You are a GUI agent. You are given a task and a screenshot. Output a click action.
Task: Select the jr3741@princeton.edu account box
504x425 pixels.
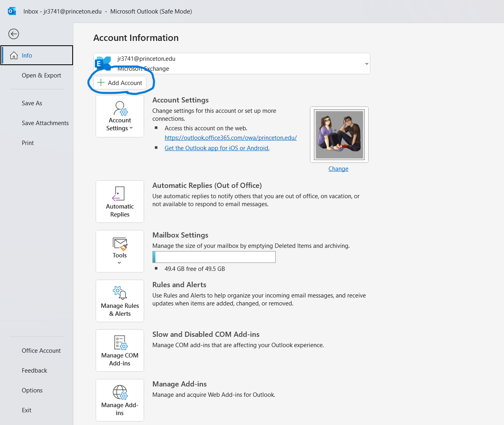232,64
